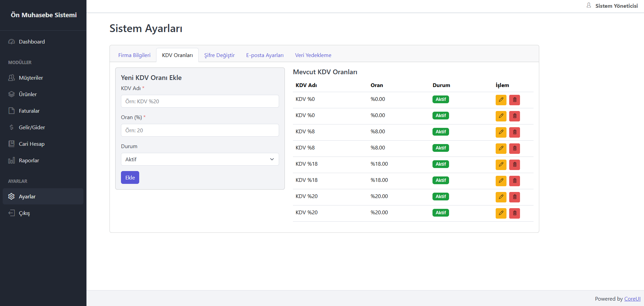Remove the first KDV %18 rate
This screenshot has height=306, width=644.
[514, 165]
